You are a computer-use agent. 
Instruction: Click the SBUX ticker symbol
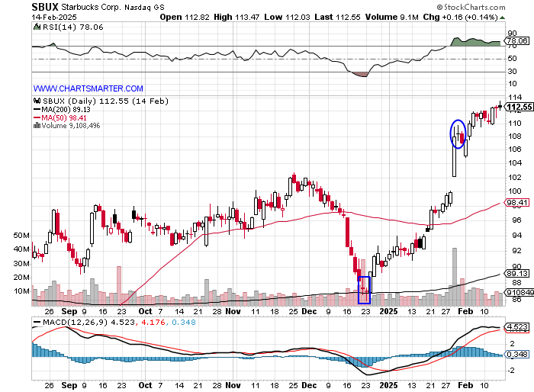[x=45, y=7]
